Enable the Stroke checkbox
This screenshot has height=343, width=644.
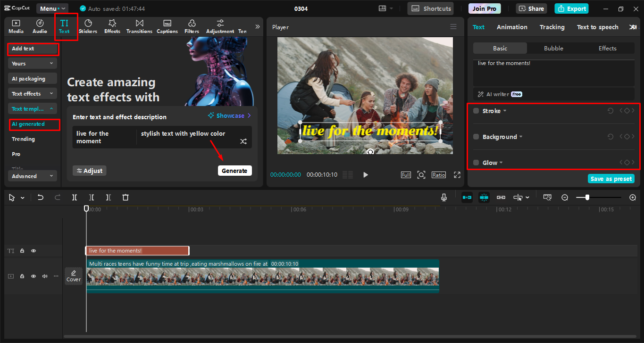477,111
